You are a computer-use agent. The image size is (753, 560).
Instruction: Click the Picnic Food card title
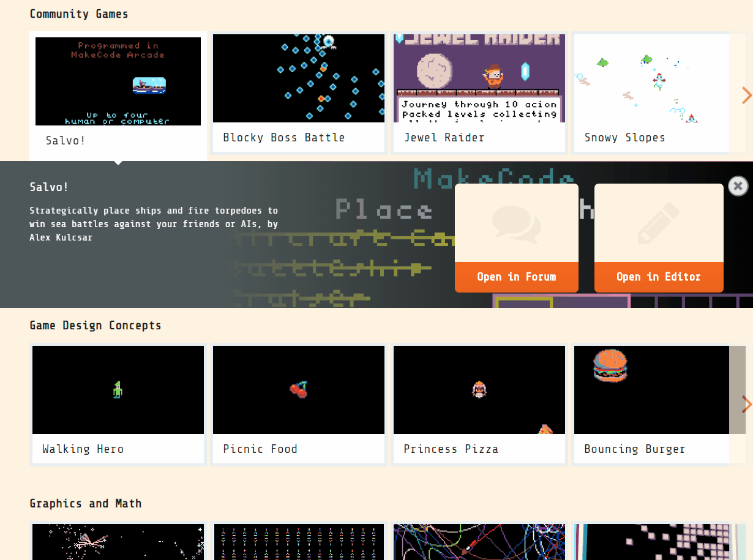(x=260, y=449)
